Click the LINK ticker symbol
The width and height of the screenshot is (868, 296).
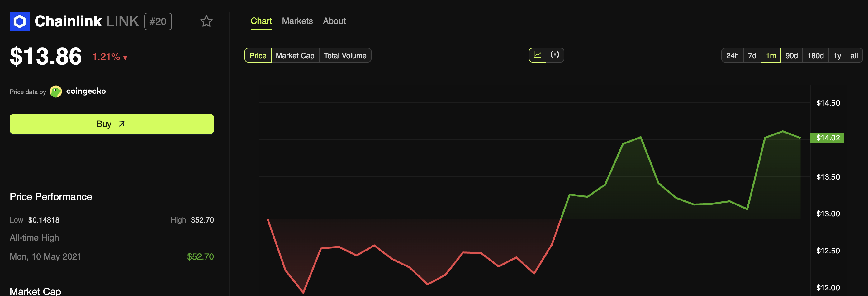123,21
